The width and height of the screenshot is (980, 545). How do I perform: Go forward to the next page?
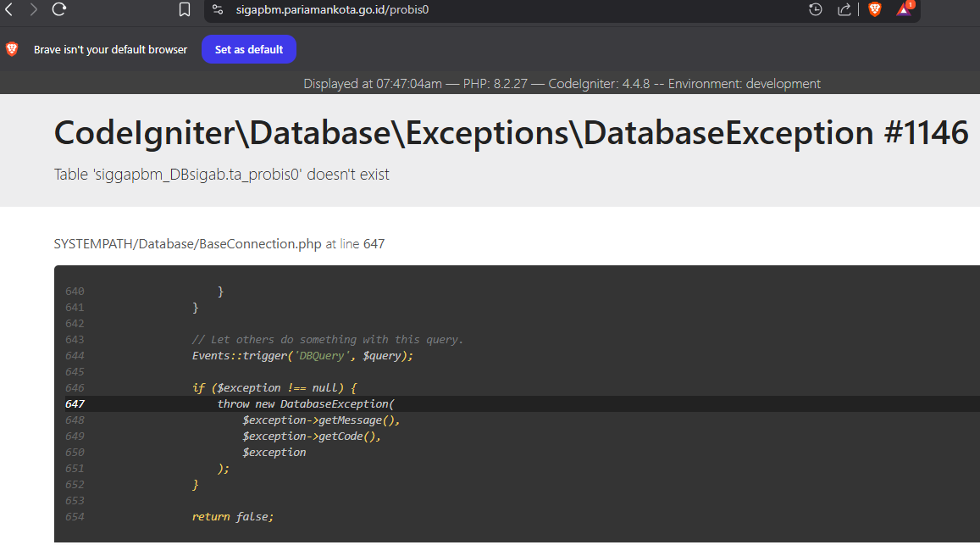tap(34, 9)
